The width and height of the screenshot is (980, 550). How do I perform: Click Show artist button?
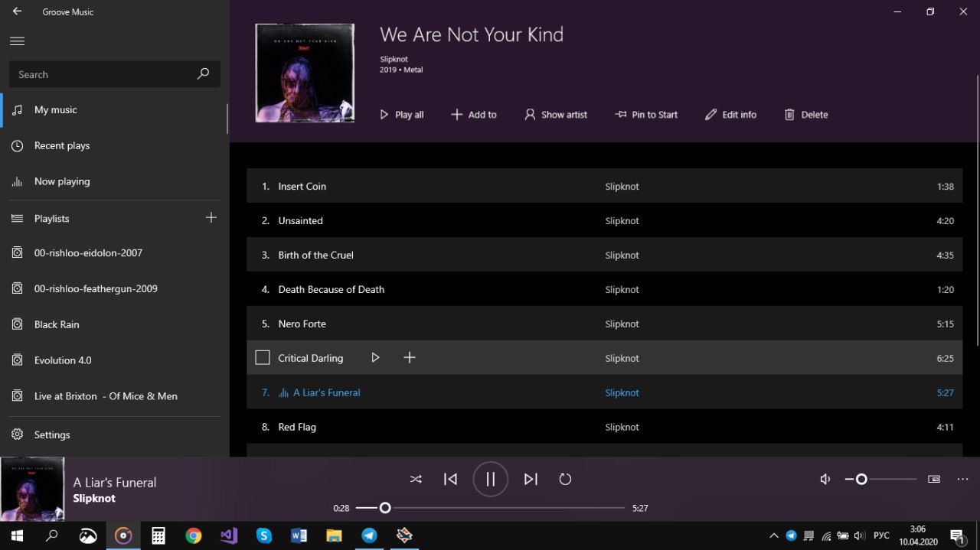point(556,115)
